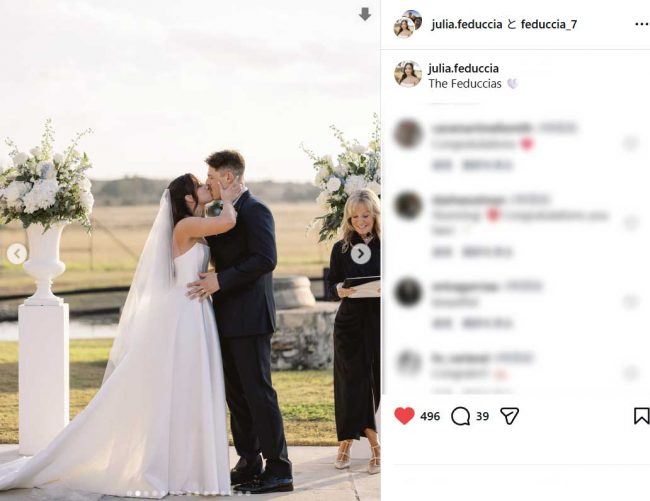Open third commenter's blurred avatar
Screen dimensions: 650x501
(x=408, y=292)
